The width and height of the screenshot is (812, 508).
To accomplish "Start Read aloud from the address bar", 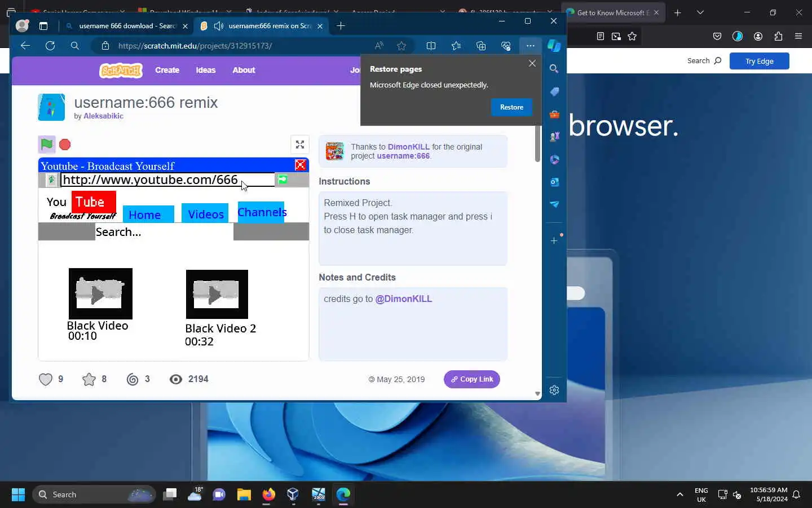I will (379, 46).
